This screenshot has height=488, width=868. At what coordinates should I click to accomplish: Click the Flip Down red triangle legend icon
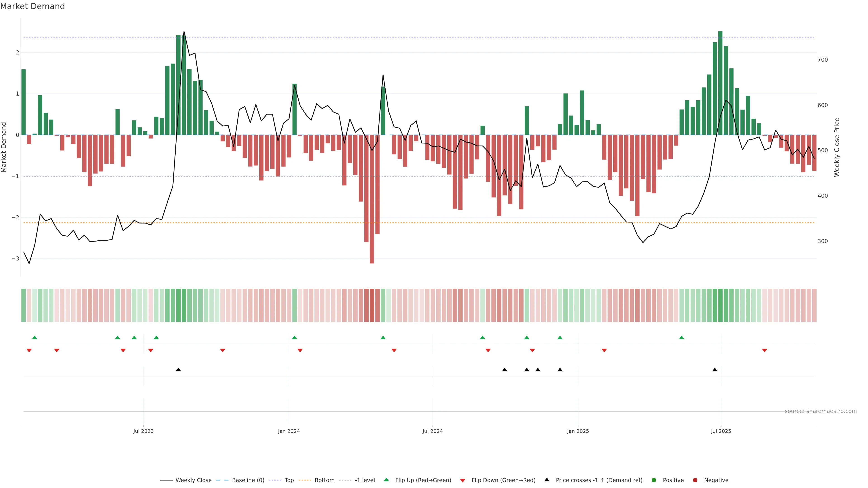tap(462, 480)
